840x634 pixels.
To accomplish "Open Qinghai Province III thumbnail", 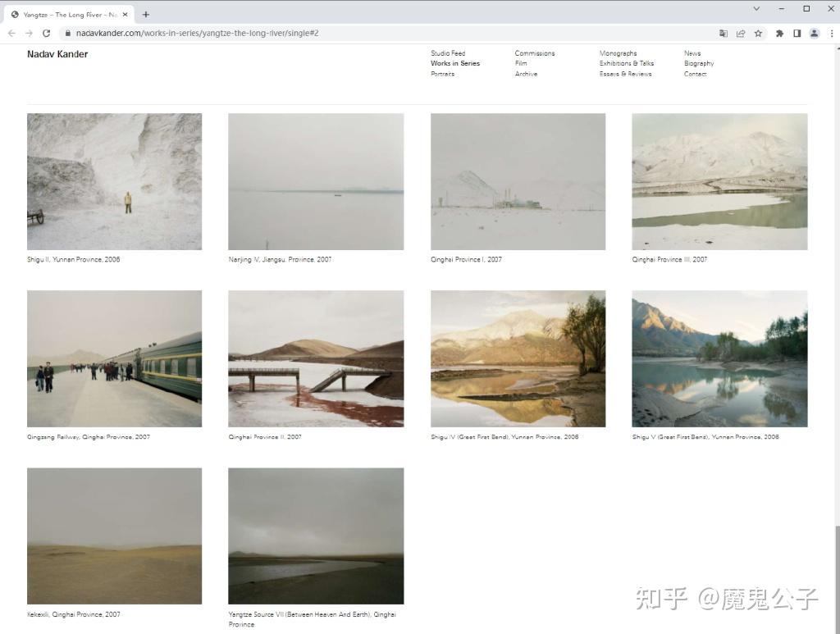I will click(x=719, y=181).
